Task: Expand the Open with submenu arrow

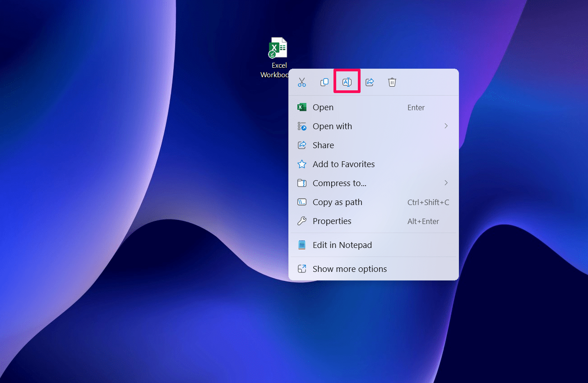Action: 446,126
